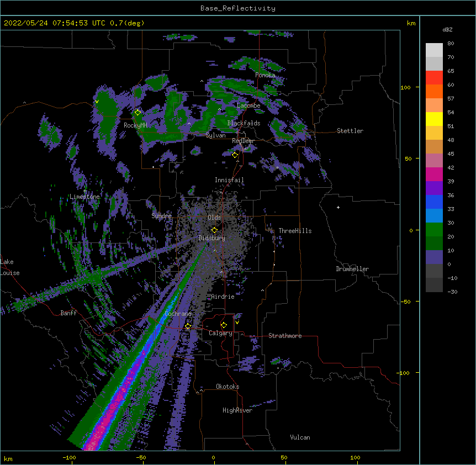476x465 pixels.
Task: Click the Banff town label
Action: (68, 313)
